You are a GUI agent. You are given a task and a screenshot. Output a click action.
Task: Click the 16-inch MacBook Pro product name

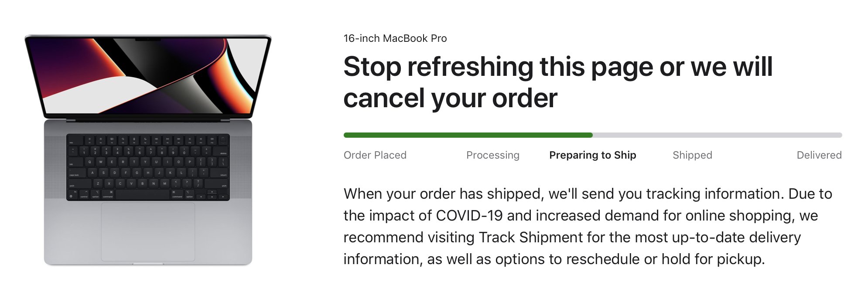tap(395, 38)
